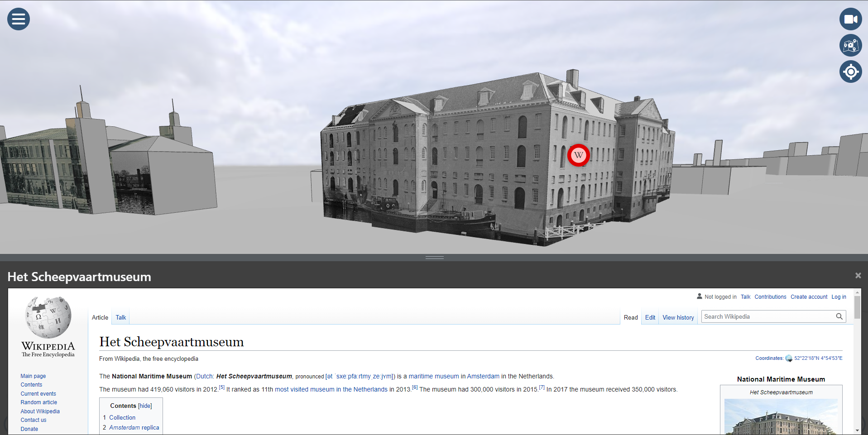Open the maritime museum link
Image resolution: width=868 pixels, height=435 pixels.
(x=434, y=377)
